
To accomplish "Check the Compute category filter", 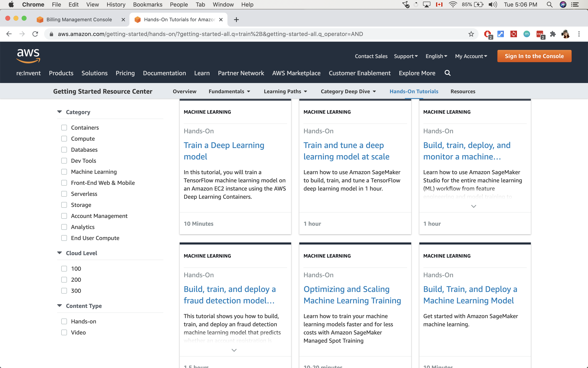I will point(64,138).
